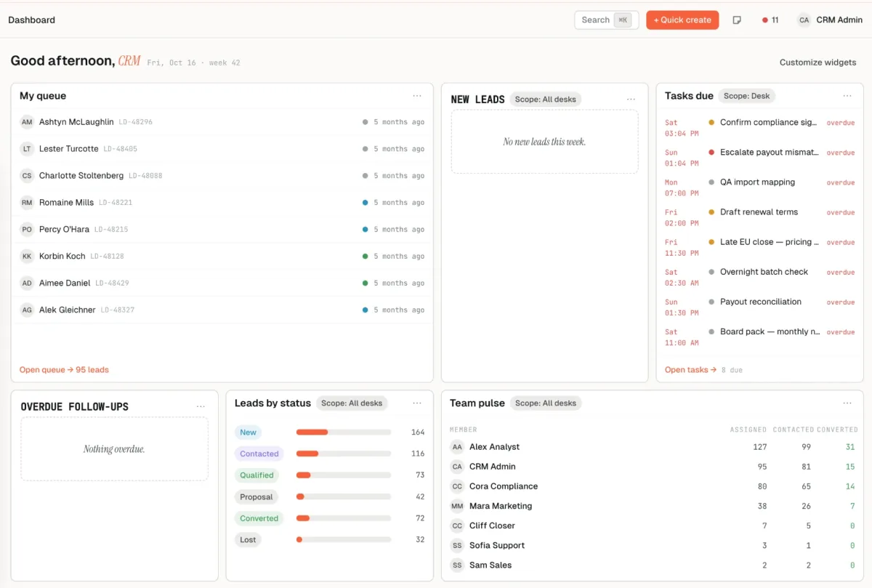The height and width of the screenshot is (588, 872).
Task: Open Leads by status ellipsis menu
Action: (x=417, y=403)
